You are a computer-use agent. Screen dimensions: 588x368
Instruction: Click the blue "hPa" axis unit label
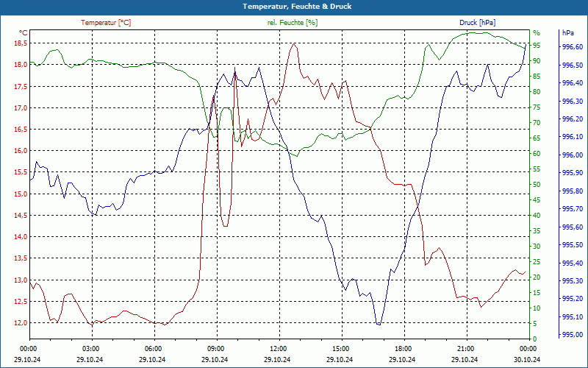[567, 32]
